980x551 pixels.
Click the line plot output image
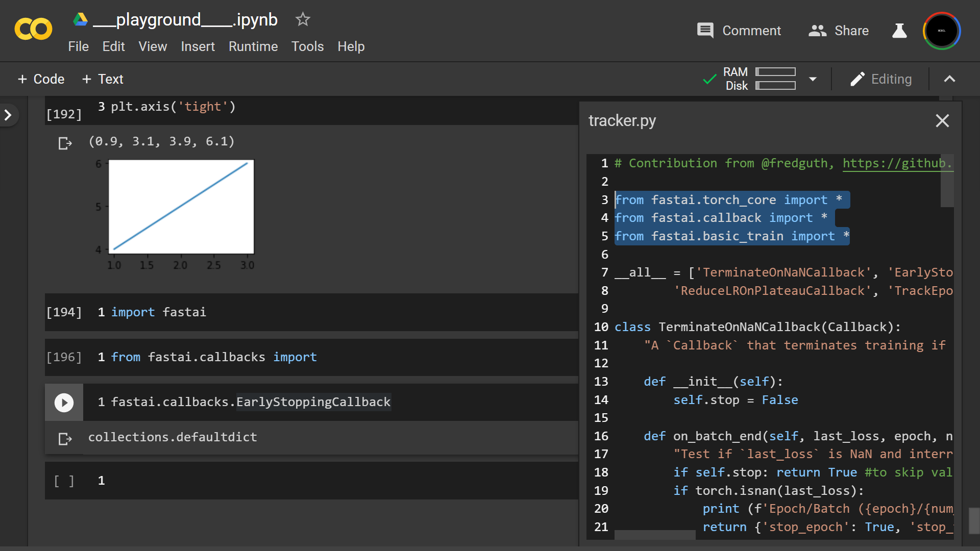pos(175,214)
